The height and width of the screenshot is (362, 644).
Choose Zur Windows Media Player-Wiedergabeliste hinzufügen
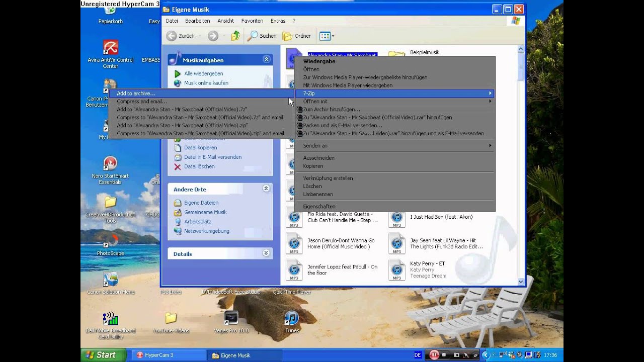point(394,77)
